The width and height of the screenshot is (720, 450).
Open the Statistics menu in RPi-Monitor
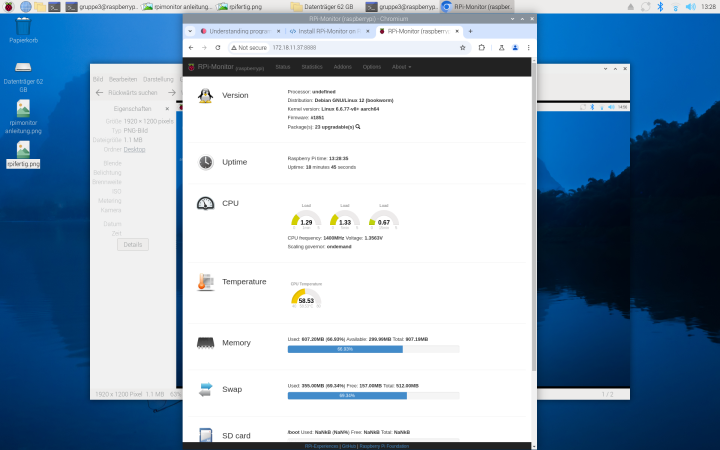point(312,67)
